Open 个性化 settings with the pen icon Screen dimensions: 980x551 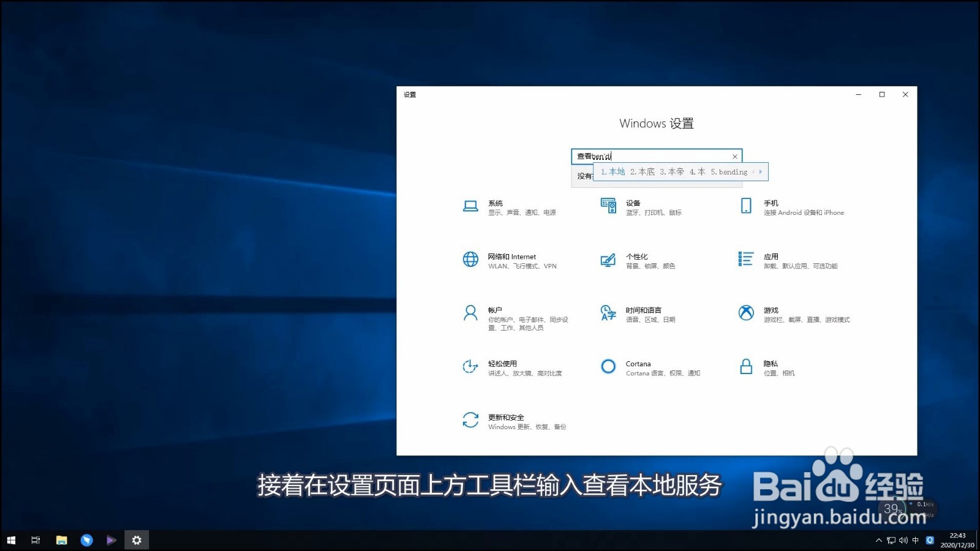coord(607,260)
